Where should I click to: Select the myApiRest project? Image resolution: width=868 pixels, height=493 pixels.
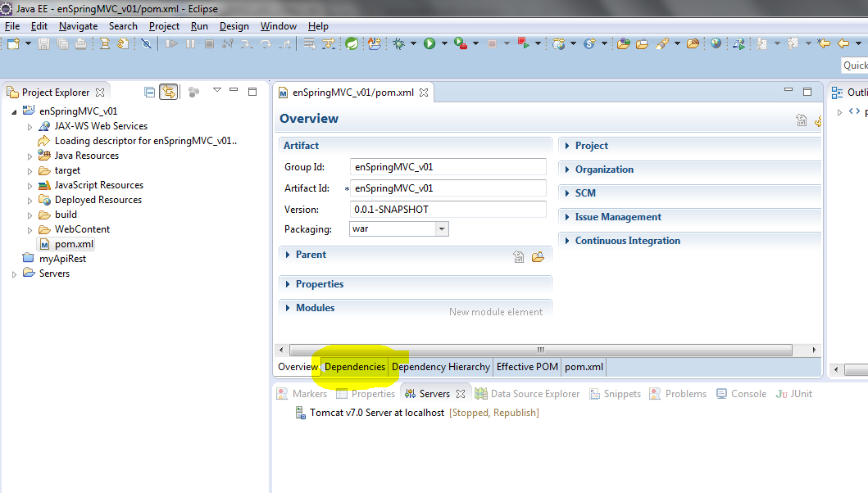tap(62, 259)
